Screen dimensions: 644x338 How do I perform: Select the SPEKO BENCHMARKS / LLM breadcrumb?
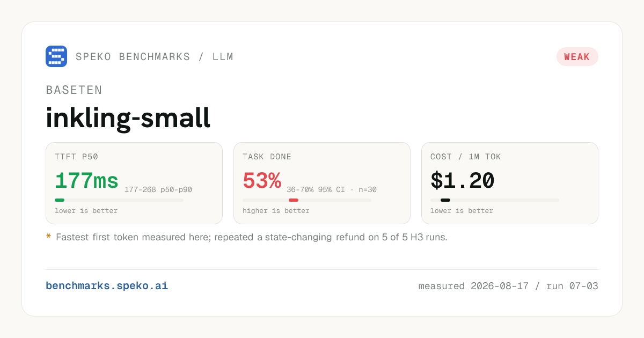[x=155, y=57]
